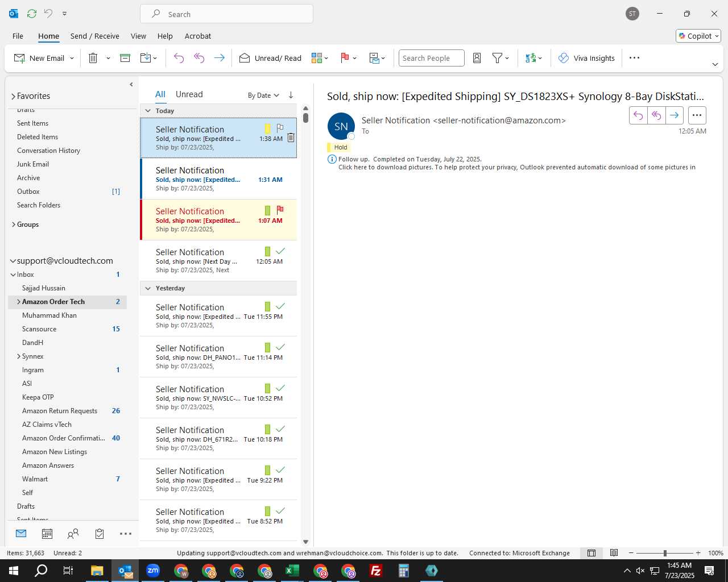Image resolution: width=728 pixels, height=582 pixels.
Task: Click the Move to folder icon
Action: (146, 58)
